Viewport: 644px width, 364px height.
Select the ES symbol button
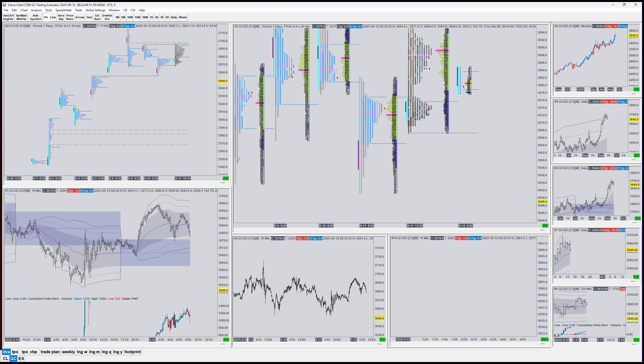coord(21,358)
